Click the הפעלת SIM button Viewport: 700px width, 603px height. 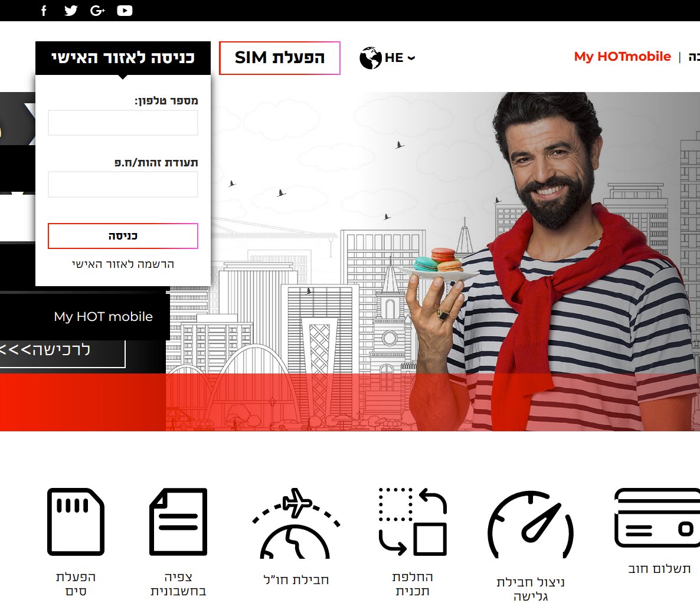click(x=279, y=58)
